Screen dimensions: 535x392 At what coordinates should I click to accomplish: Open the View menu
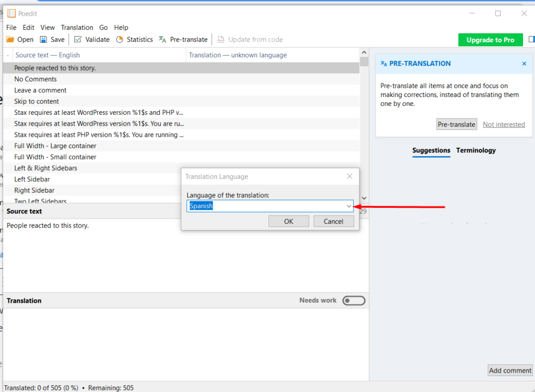[x=48, y=28]
